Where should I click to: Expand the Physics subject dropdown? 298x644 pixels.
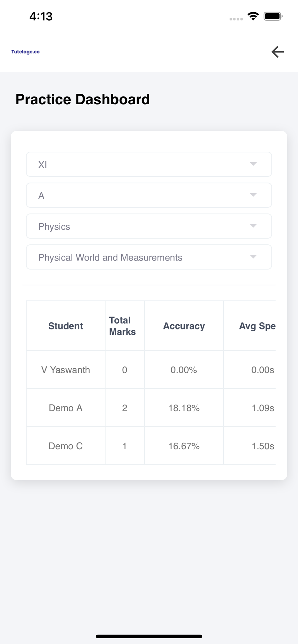coord(149,226)
